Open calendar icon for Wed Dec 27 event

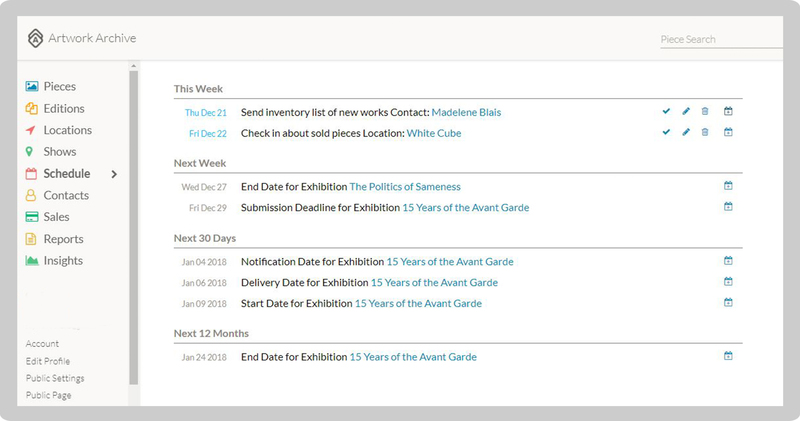pos(728,186)
